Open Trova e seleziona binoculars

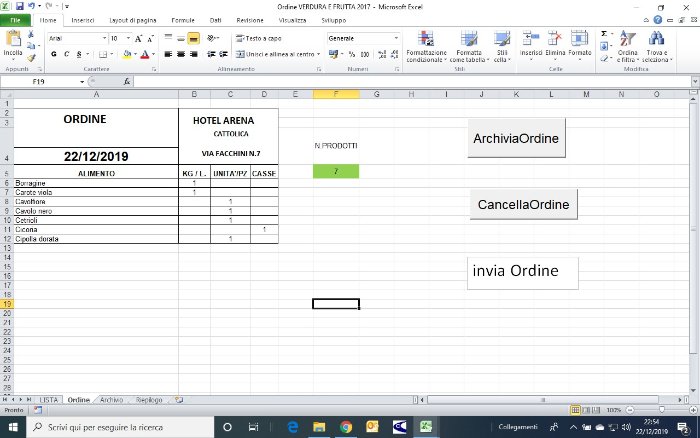point(657,47)
